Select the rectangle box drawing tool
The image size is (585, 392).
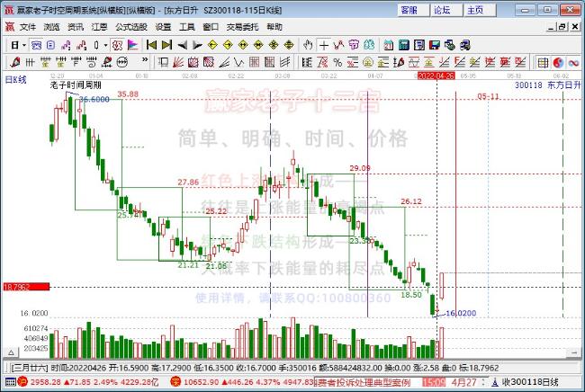click(x=163, y=62)
